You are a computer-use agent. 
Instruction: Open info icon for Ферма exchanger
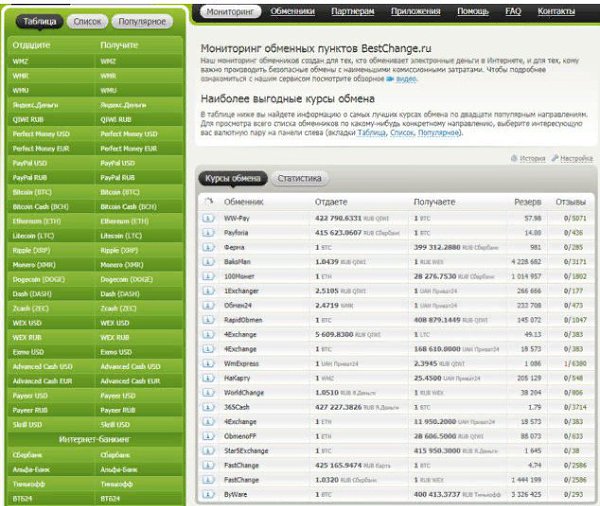click(208, 247)
